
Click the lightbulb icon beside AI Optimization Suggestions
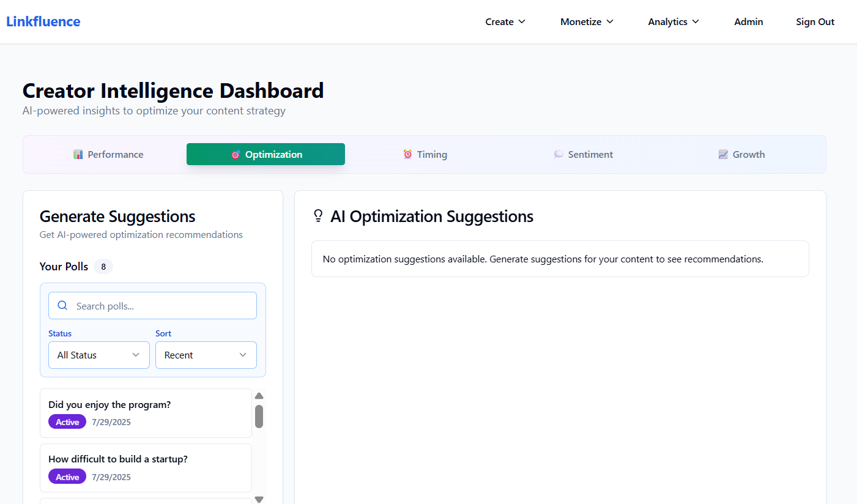point(317,216)
